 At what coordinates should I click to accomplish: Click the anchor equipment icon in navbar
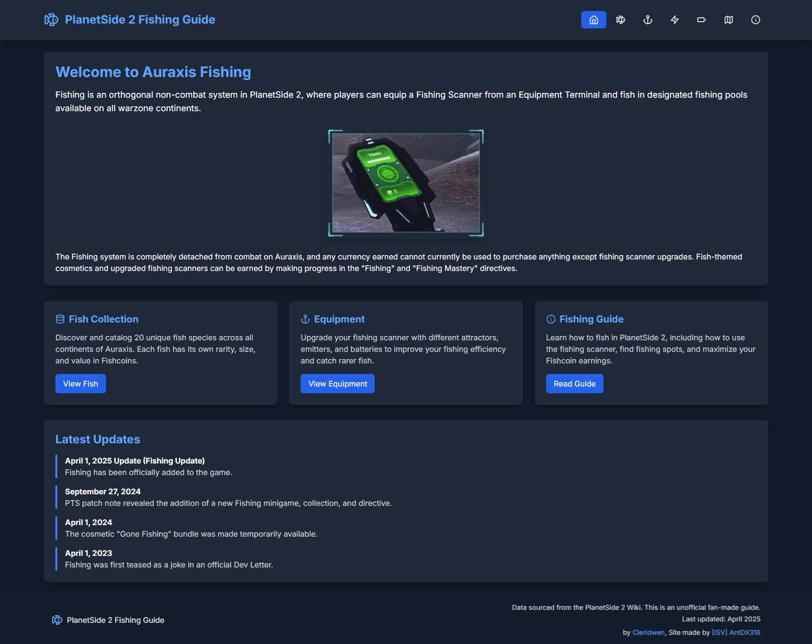pyautogui.click(x=647, y=20)
